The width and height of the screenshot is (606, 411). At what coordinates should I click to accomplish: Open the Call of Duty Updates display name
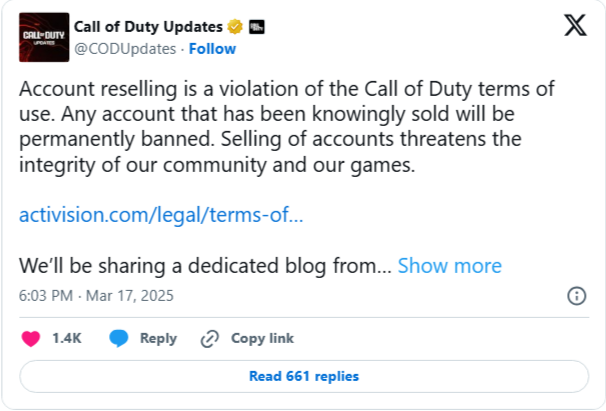click(148, 27)
